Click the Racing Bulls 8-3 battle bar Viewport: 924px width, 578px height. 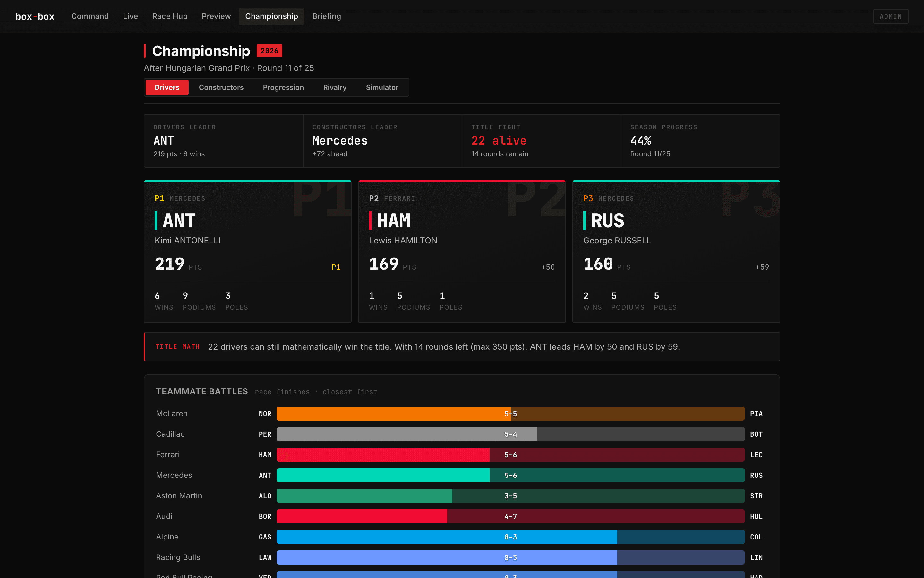tap(510, 557)
